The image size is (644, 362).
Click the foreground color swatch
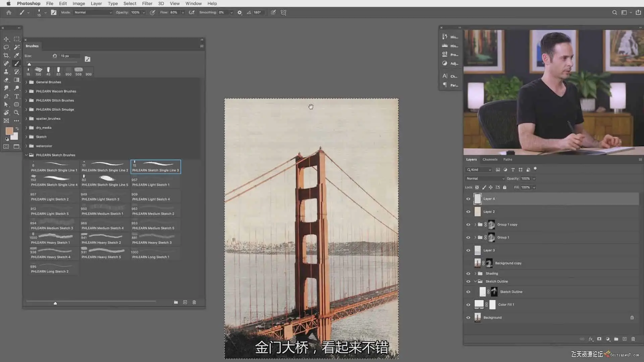[9, 131]
